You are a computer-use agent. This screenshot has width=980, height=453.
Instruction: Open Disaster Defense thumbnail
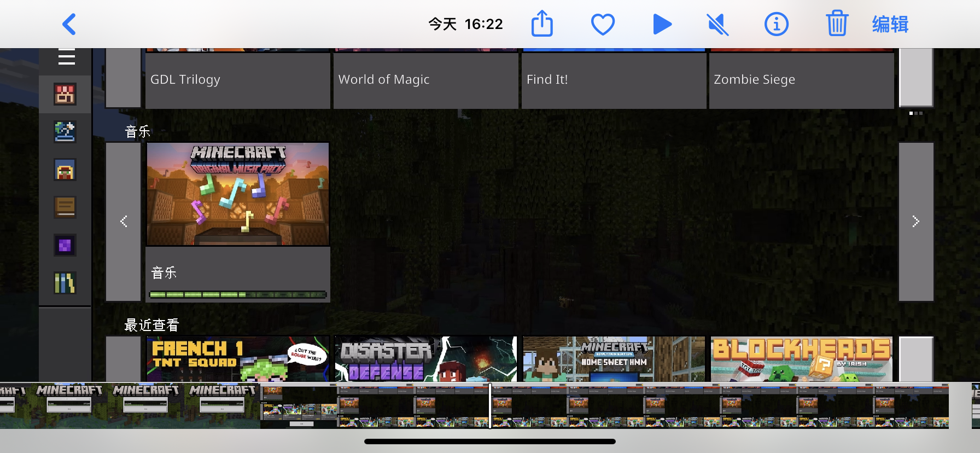click(426, 359)
